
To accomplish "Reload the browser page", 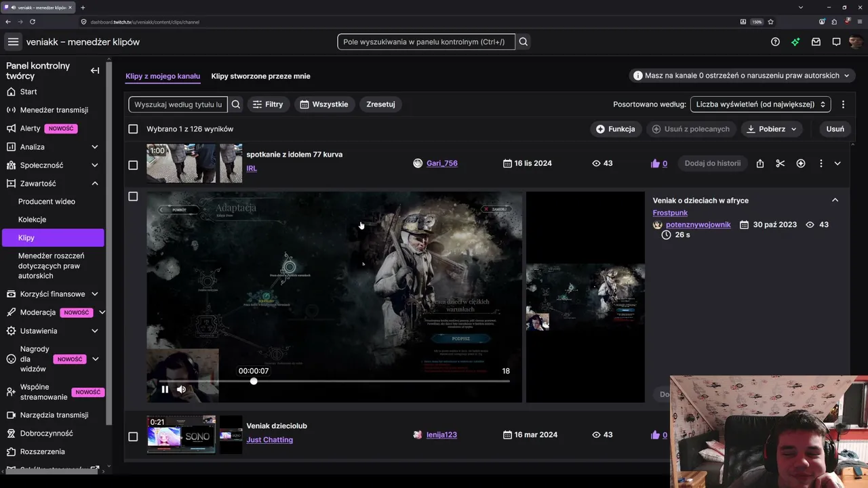I will coord(33,22).
